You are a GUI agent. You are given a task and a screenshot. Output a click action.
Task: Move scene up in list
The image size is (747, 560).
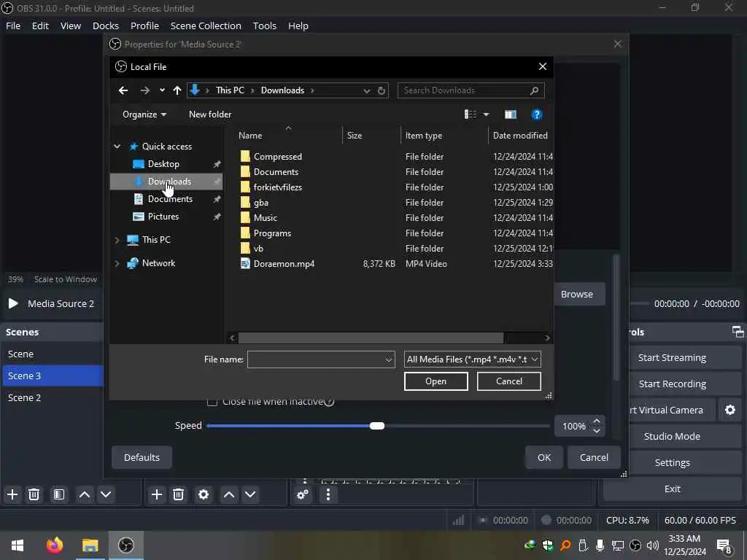pyautogui.click(x=85, y=494)
